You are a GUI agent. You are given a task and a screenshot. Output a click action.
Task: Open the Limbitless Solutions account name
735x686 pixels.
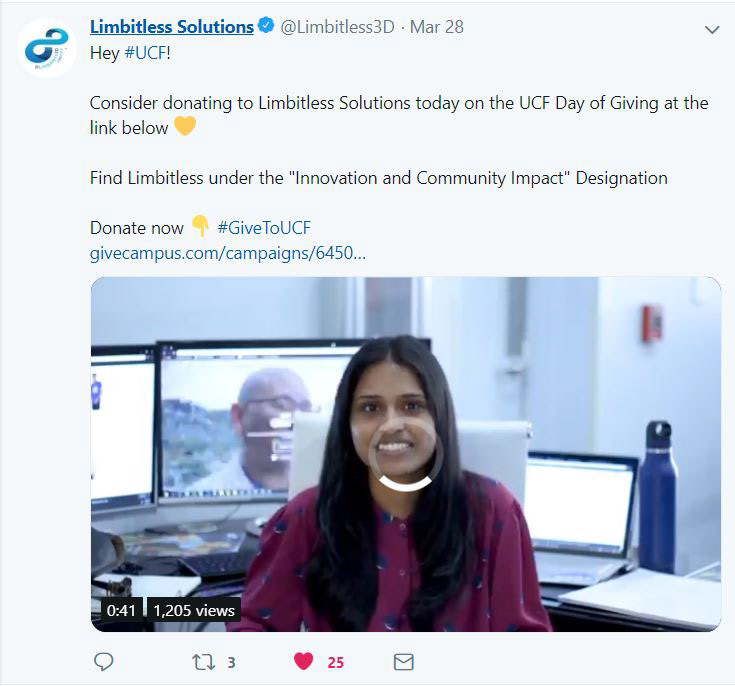[x=172, y=27]
